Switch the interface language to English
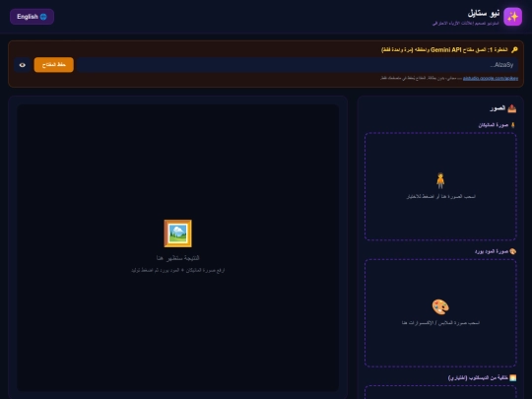The height and width of the screenshot is (399, 532). pos(32,17)
